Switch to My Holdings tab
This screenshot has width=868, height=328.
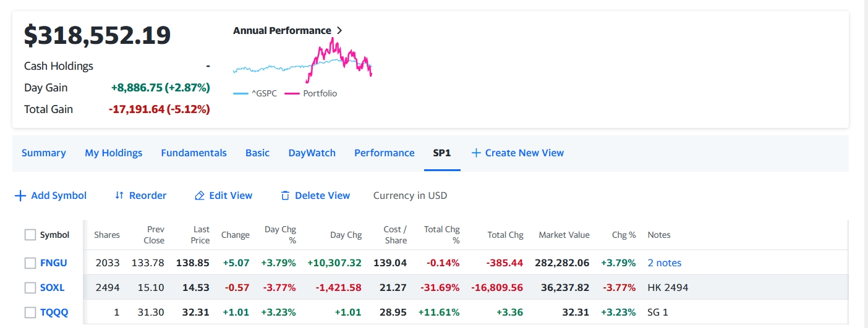pos(113,153)
